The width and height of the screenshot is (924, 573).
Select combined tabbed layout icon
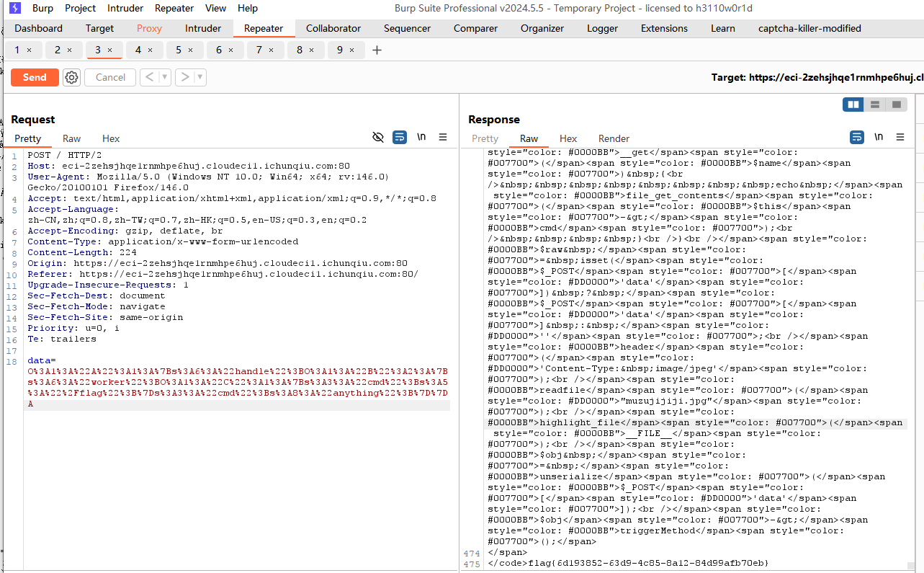point(896,105)
